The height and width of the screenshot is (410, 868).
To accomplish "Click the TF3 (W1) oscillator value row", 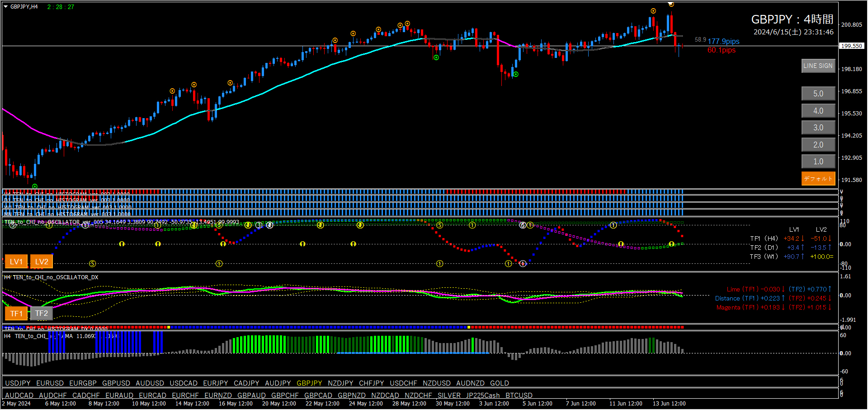I will (x=792, y=257).
